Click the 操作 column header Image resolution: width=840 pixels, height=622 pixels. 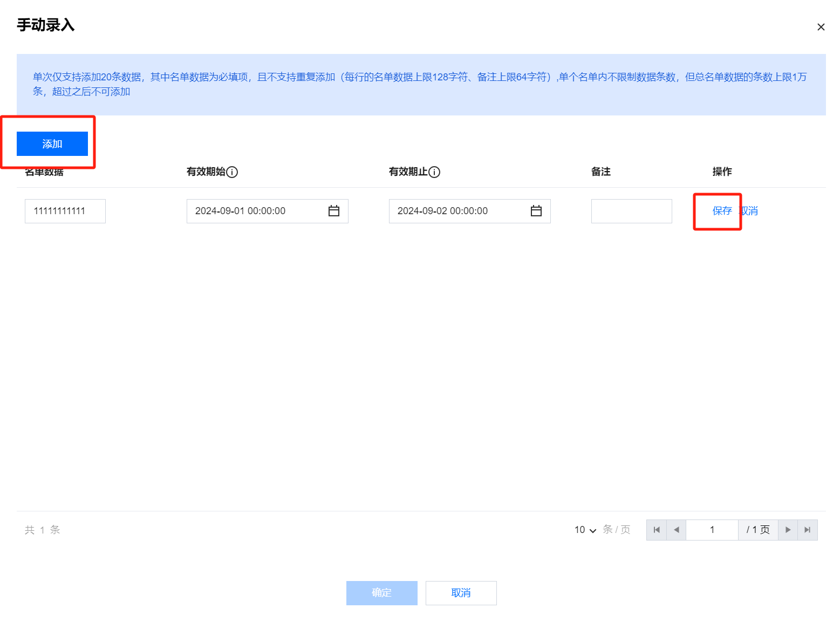(x=722, y=172)
